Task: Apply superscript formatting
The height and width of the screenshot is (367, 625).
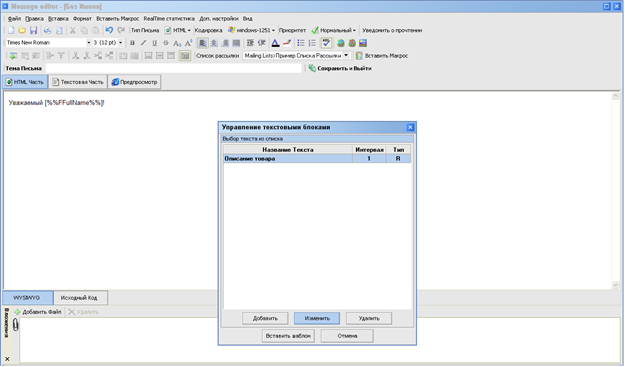Action: 189,43
